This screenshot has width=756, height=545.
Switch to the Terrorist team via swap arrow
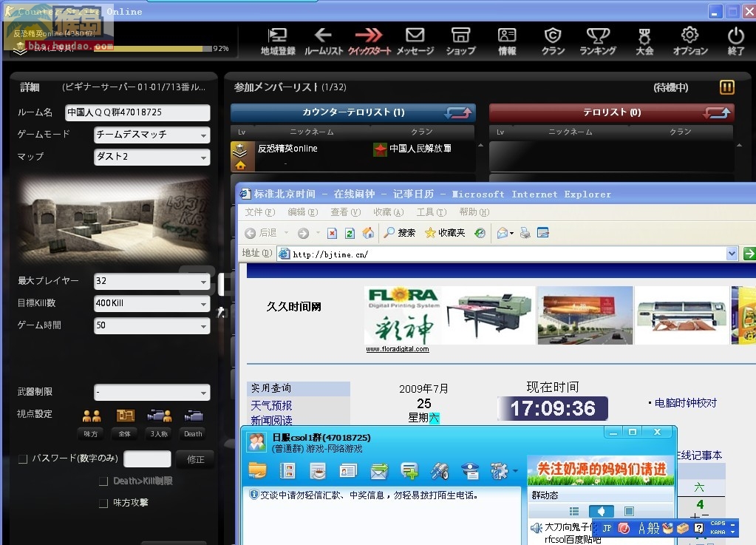coord(717,113)
